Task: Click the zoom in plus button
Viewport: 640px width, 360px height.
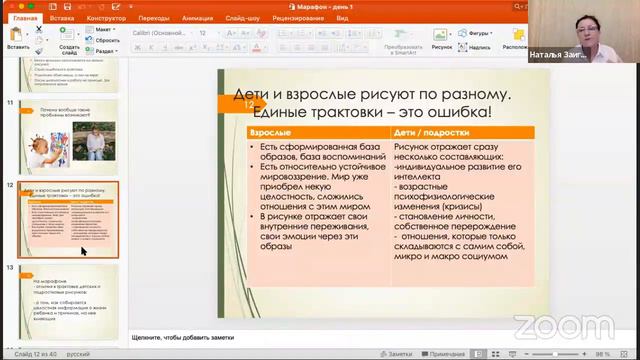Action: coord(584,354)
